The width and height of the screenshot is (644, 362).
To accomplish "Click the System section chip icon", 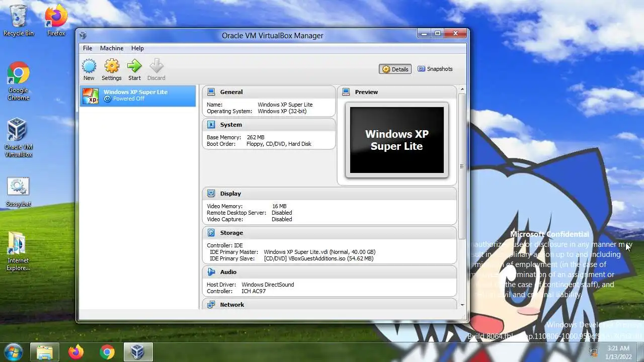I will [211, 125].
